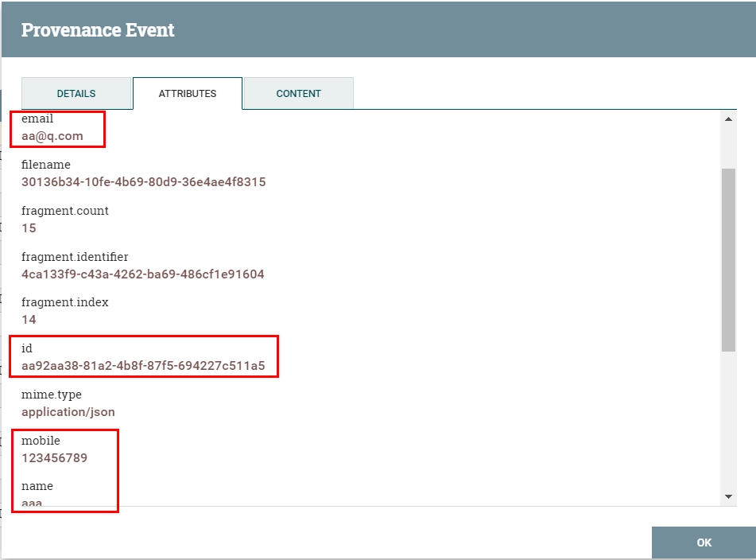The image size is (756, 560).
Task: Select value 4ca133f9-c43a-4262-ba69-486cf1e91604
Action: pos(143,274)
